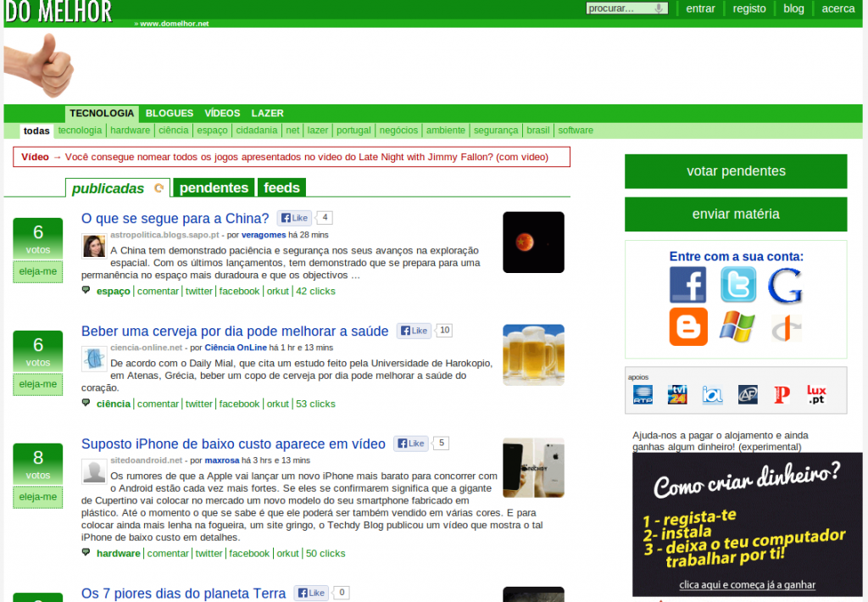Filter by the software category

click(576, 130)
